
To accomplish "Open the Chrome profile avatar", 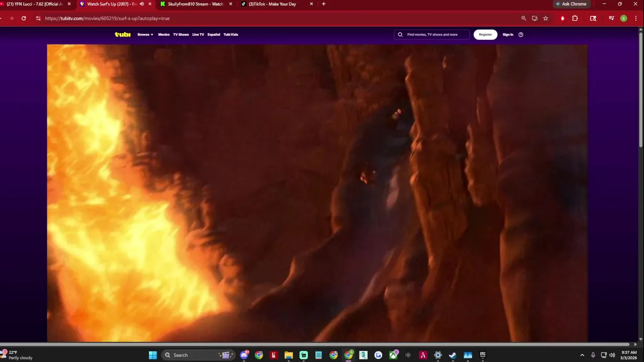I will 623,18.
